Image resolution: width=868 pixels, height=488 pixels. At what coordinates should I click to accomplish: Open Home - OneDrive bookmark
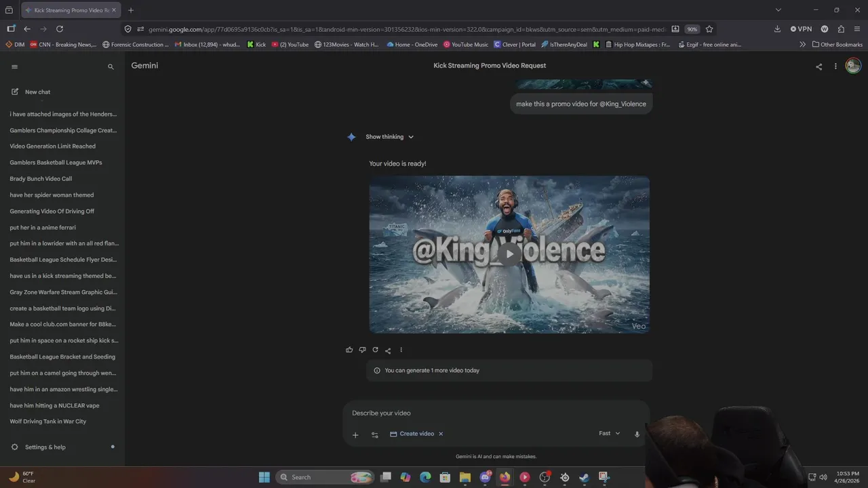[412, 45]
